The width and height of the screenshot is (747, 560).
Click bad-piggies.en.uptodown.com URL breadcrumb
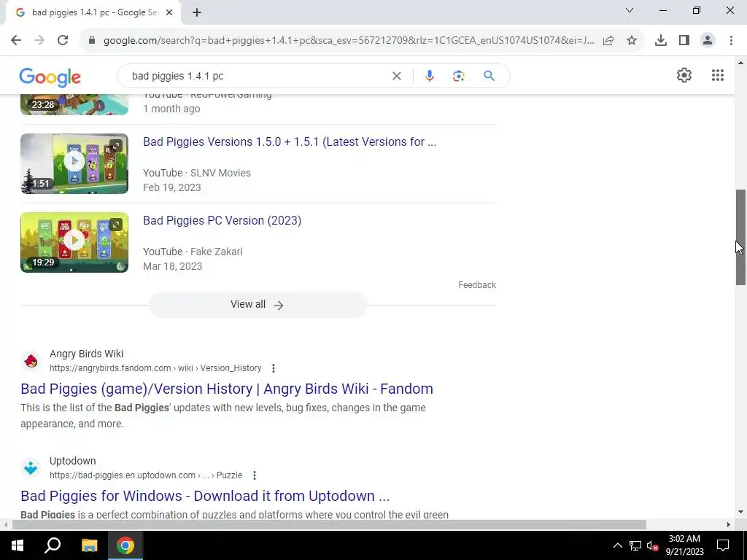tap(146, 475)
